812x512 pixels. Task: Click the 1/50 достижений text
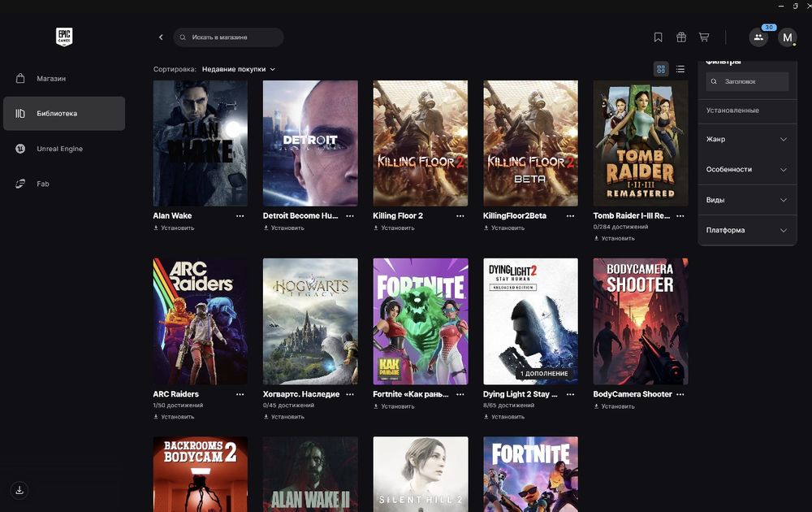coord(178,406)
